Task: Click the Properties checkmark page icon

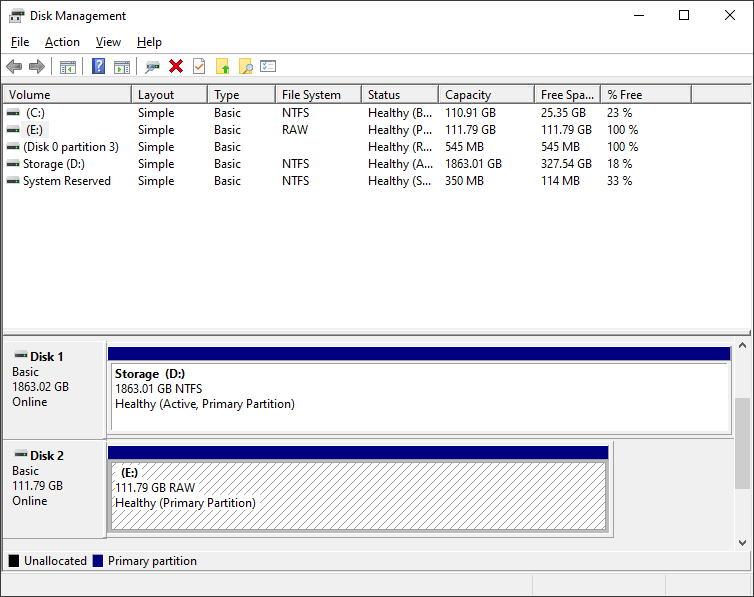Action: point(199,67)
